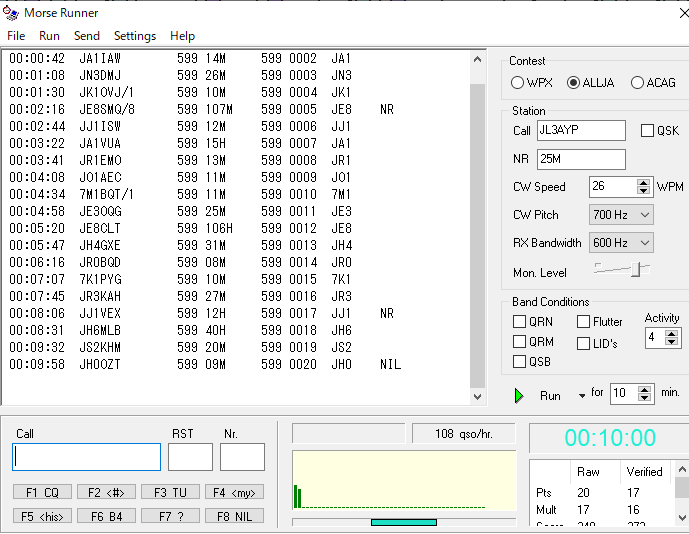Click the RST entry field
Image resolution: width=689 pixels, height=534 pixels.
pos(190,457)
